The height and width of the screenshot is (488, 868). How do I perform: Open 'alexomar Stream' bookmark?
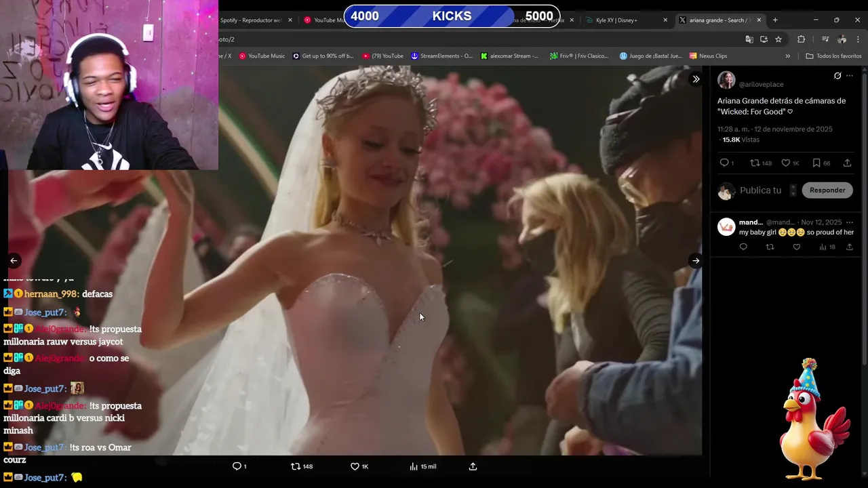pos(509,56)
